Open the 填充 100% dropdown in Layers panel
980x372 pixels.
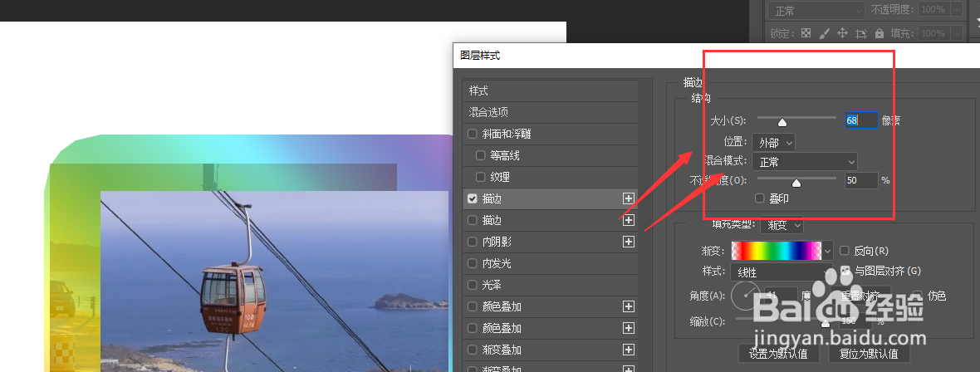956,33
